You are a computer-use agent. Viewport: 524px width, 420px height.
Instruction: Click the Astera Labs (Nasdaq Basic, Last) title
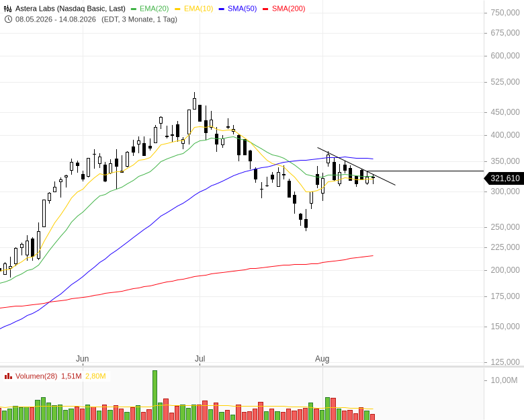pos(71,9)
